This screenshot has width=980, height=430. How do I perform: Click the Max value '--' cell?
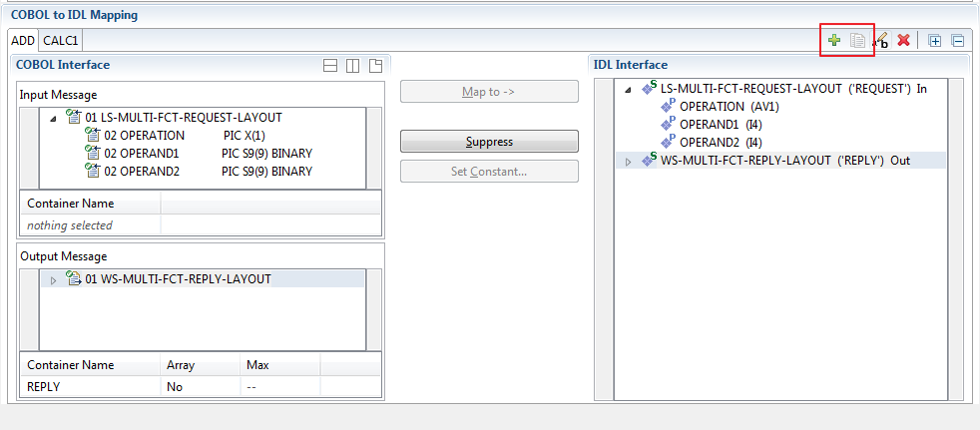(279, 387)
